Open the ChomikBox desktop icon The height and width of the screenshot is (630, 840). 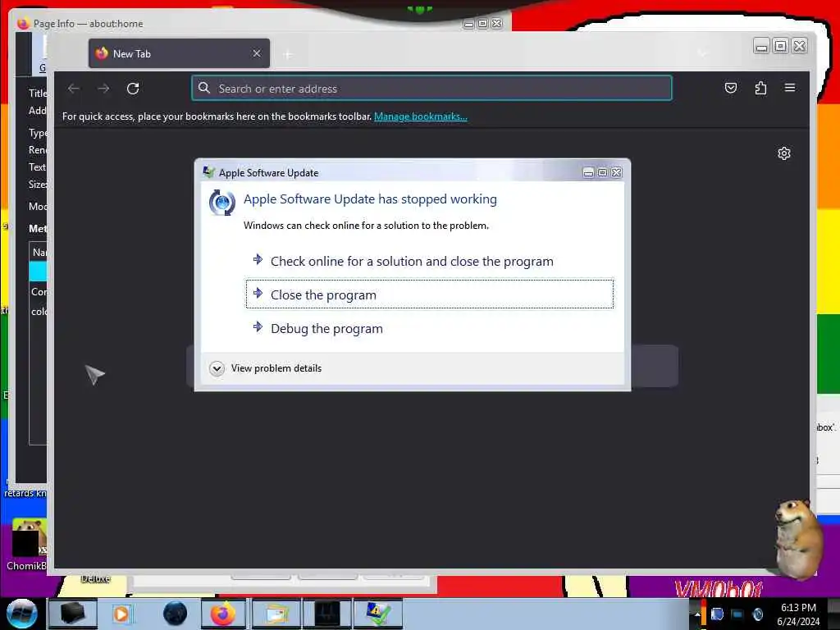point(25,545)
